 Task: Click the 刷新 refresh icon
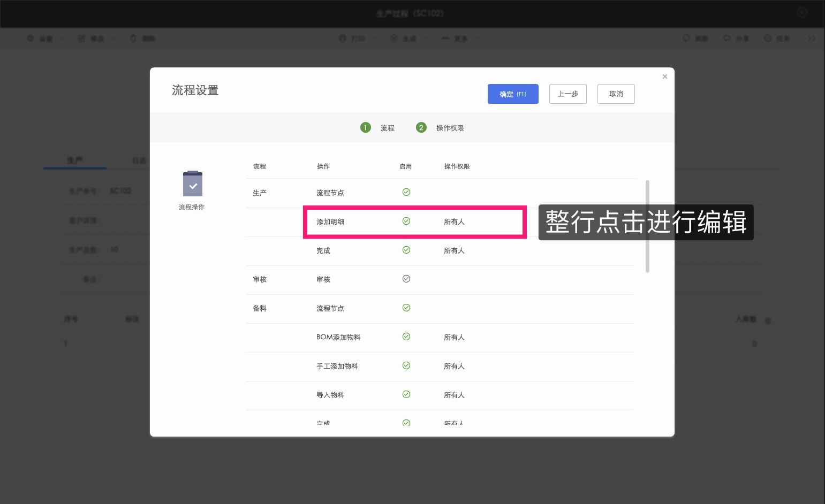click(687, 38)
